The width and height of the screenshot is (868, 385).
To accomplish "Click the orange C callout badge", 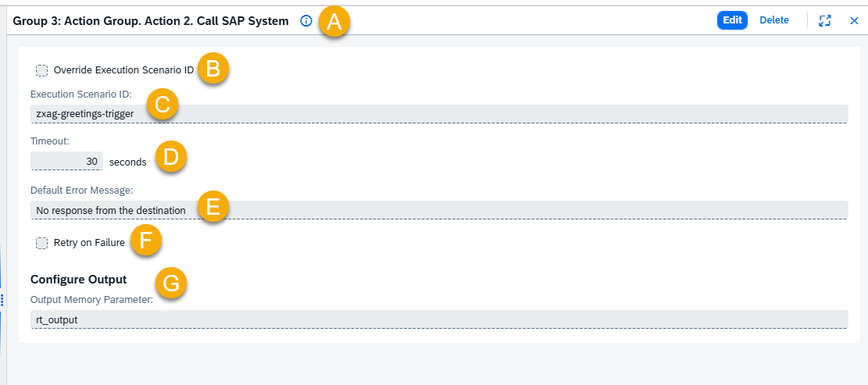I will (162, 105).
